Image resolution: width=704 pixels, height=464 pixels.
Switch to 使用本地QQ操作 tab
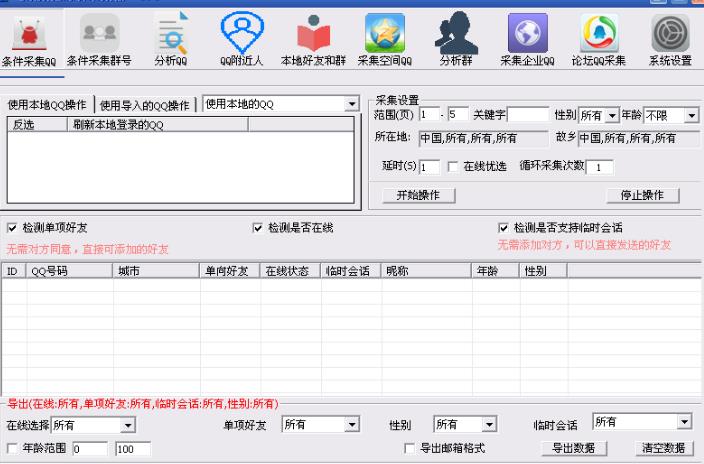(x=47, y=105)
